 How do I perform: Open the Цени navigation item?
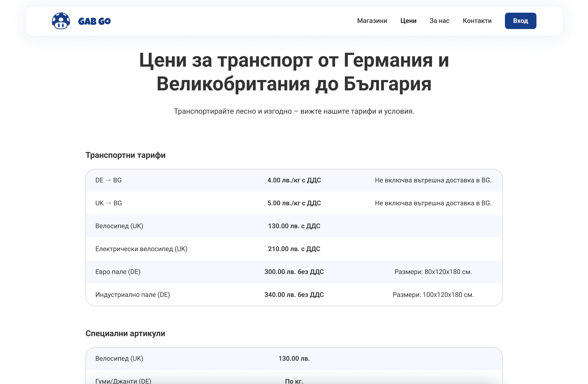pos(408,21)
